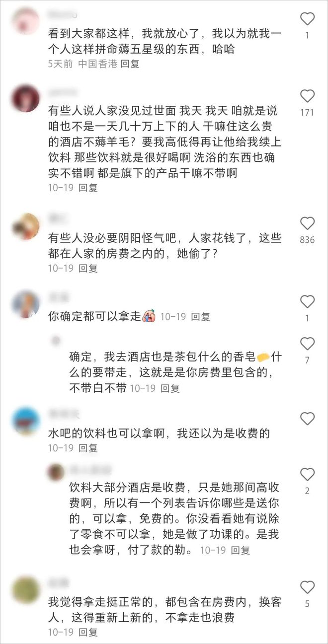Tap 回复 under 不带白不带 reply

170,388
